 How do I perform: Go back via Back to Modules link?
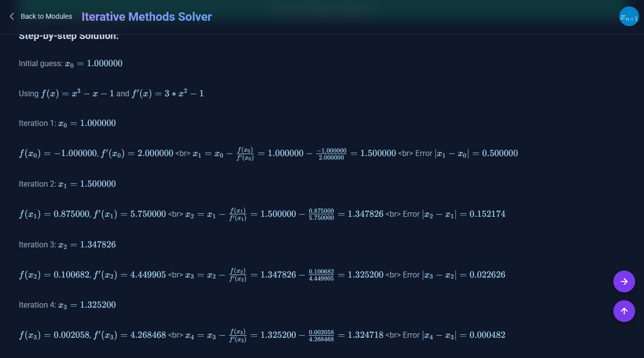[46, 16]
